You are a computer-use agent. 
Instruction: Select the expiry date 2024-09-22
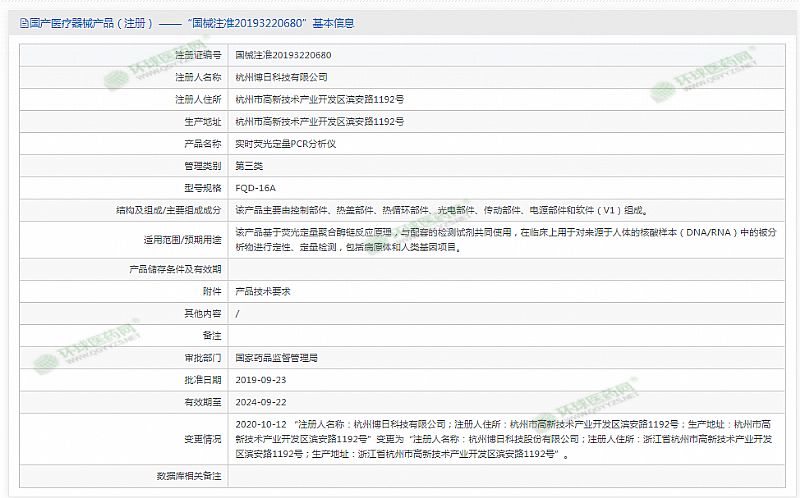click(x=260, y=401)
